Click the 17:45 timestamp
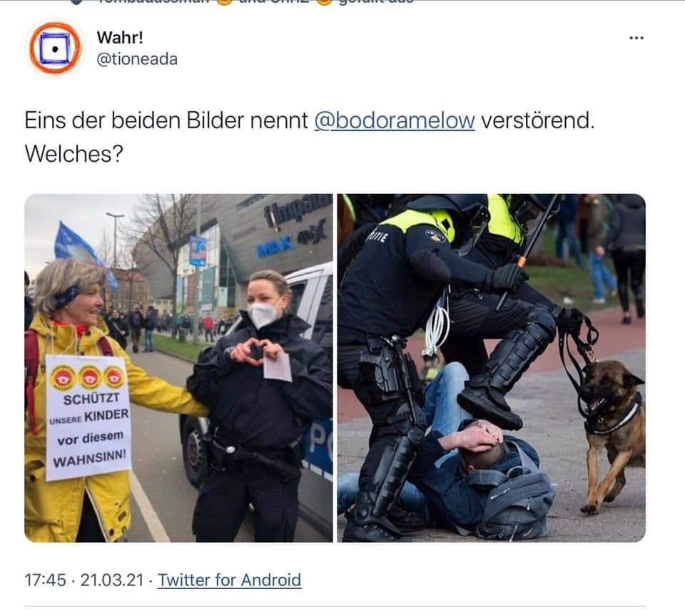 (x=45, y=580)
